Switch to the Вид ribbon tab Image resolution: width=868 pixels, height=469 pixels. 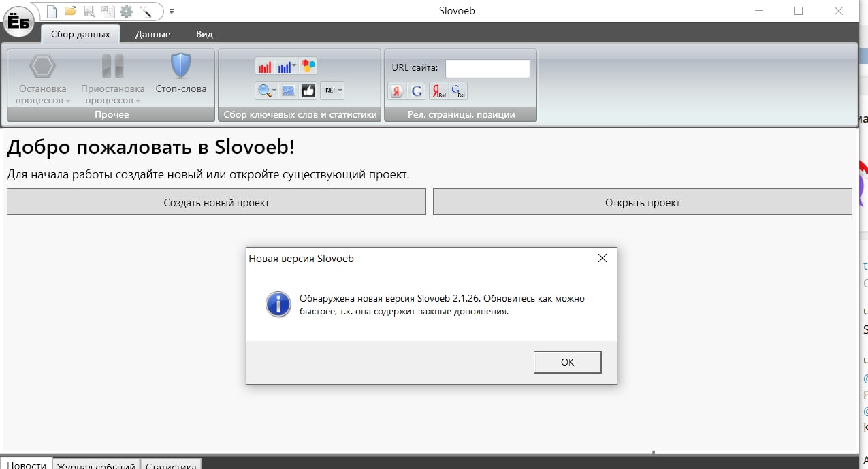pyautogui.click(x=204, y=34)
